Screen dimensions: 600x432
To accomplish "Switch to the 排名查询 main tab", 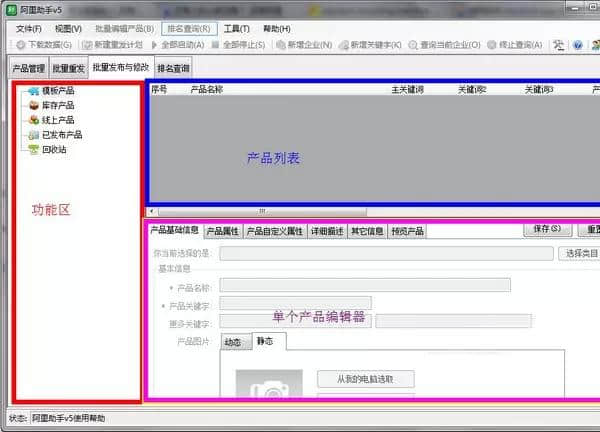I will point(173,68).
